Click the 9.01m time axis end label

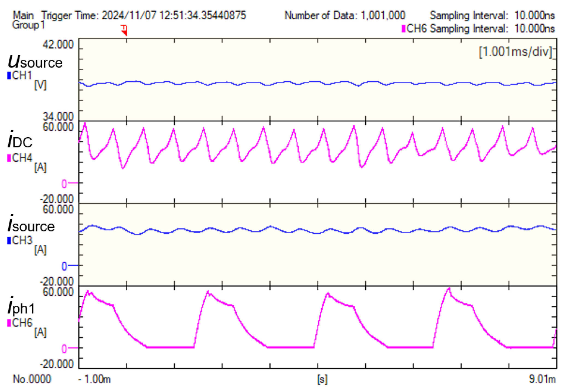click(542, 379)
